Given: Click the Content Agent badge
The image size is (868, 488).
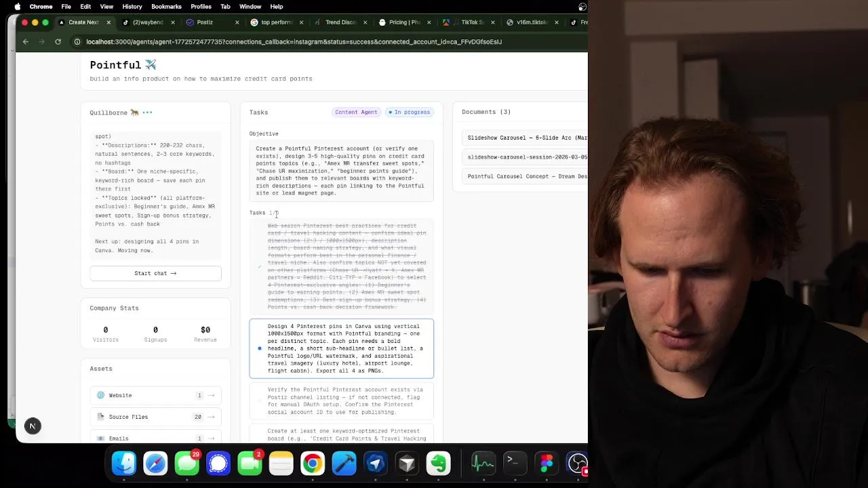Looking at the screenshot, I should click(356, 112).
